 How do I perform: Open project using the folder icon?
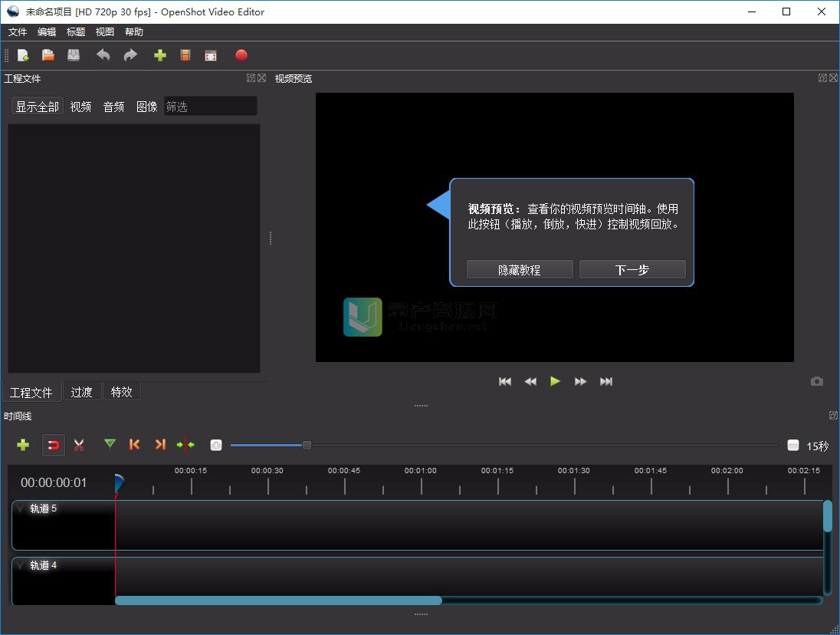coord(48,55)
